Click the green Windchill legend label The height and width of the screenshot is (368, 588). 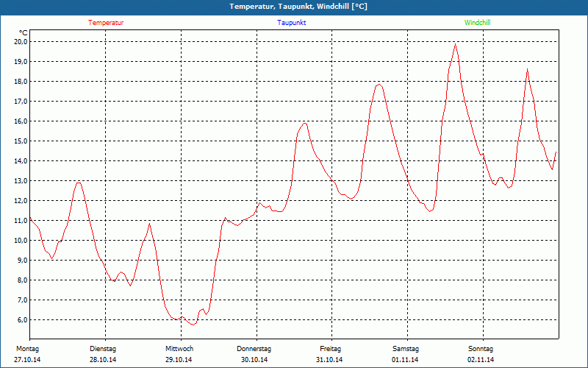[x=477, y=23]
